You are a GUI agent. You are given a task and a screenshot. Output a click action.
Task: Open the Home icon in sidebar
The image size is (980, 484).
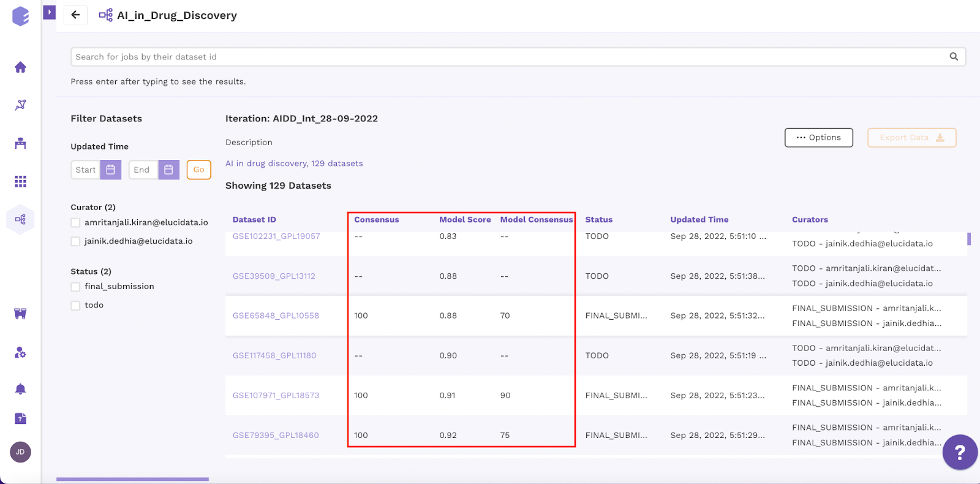pos(20,67)
